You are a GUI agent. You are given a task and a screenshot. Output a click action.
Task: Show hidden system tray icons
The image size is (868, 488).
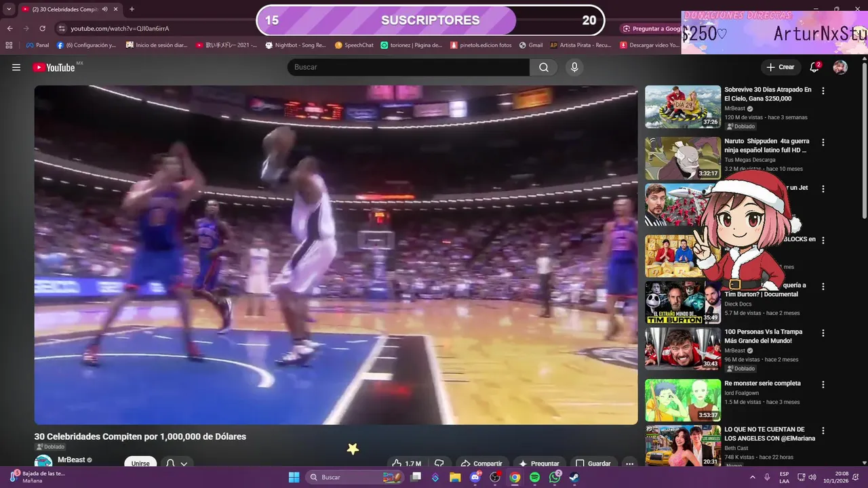point(753,477)
